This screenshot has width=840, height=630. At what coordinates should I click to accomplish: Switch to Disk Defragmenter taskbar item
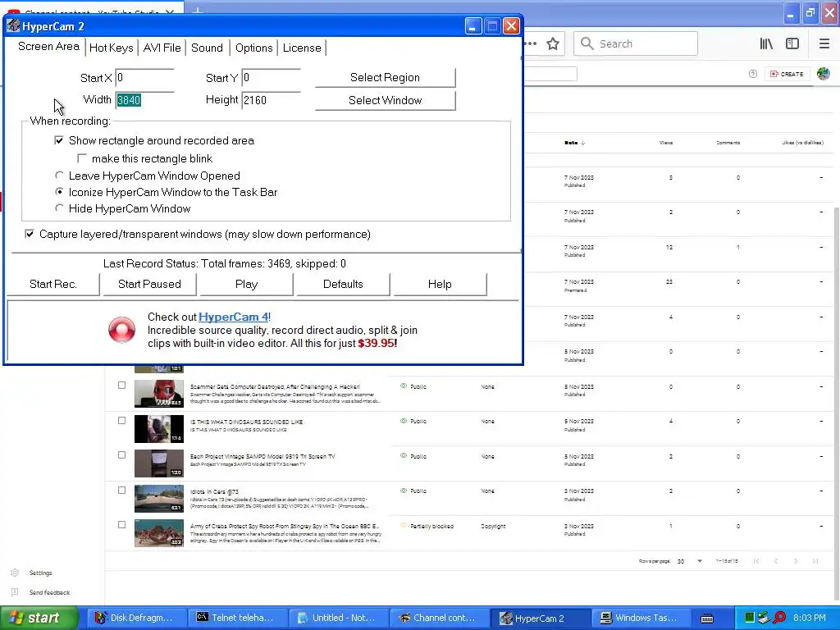[135, 618]
